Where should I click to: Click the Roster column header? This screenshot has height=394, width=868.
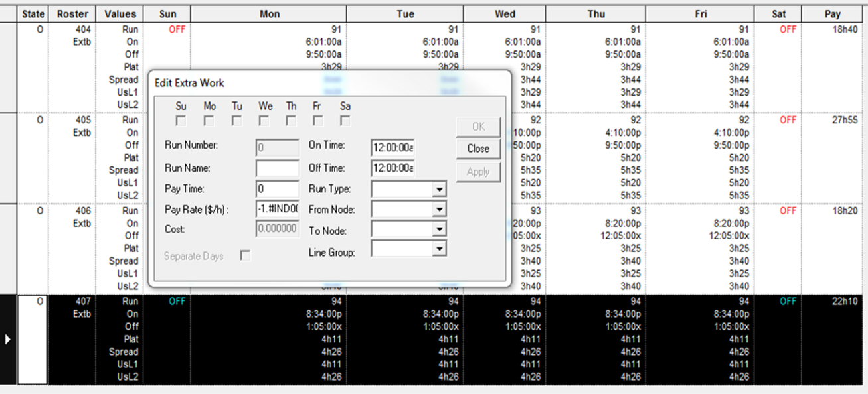72,14
